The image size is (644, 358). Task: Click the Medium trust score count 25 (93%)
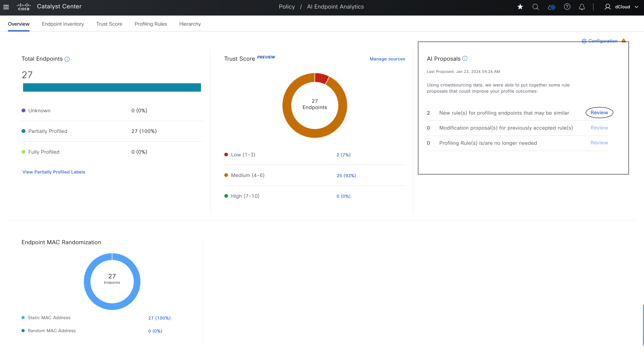(x=346, y=176)
